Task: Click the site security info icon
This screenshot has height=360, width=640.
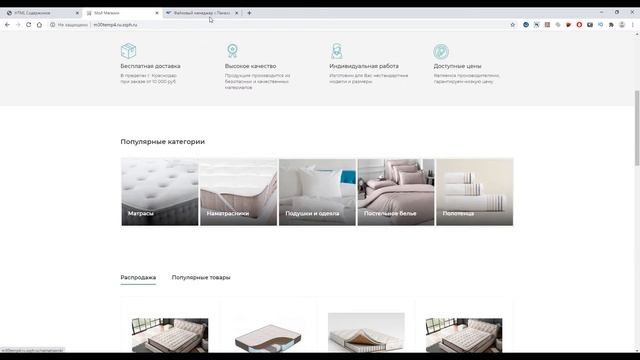Action: pyautogui.click(x=53, y=25)
